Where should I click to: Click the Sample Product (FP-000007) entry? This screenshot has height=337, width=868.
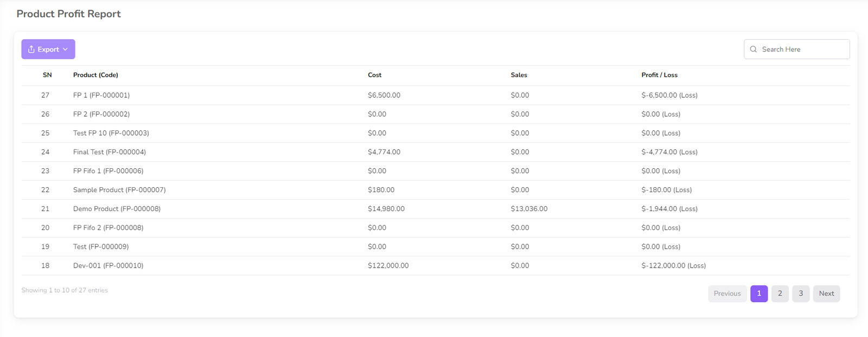pyautogui.click(x=119, y=190)
